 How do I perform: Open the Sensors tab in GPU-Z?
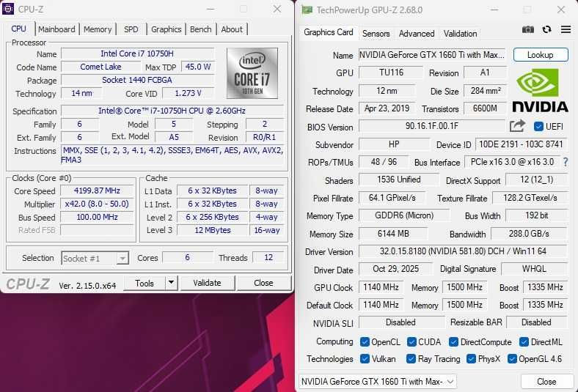point(376,34)
